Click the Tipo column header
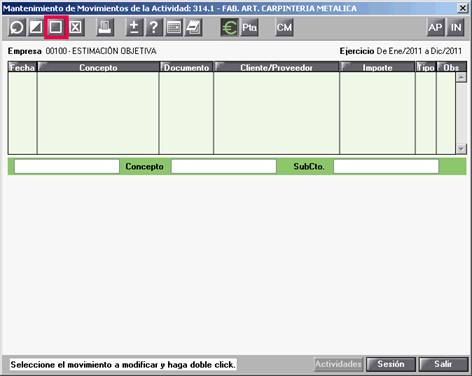Viewport: 472px width, 376px height. (x=426, y=67)
